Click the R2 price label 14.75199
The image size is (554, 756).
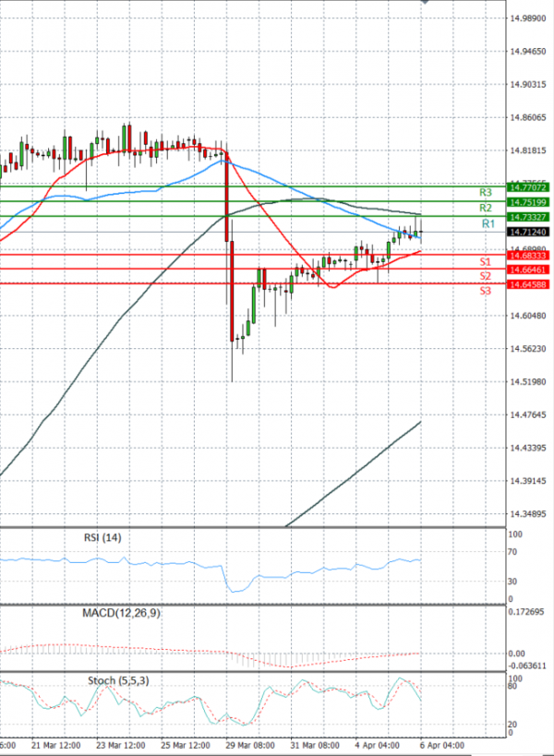pos(528,202)
